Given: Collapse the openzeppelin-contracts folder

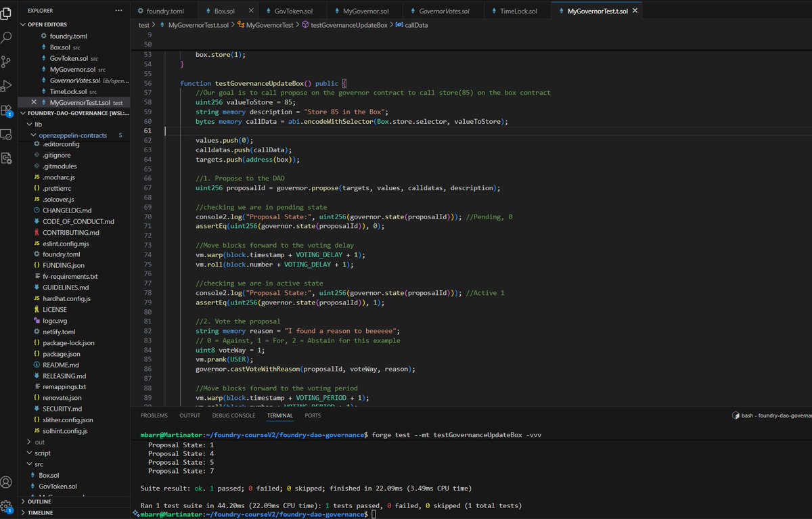Looking at the screenshot, I should (x=73, y=135).
